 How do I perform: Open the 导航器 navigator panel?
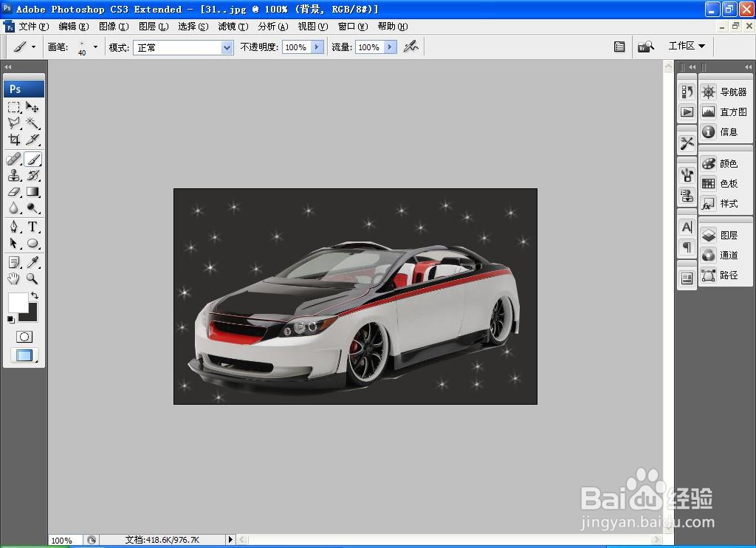point(725,92)
